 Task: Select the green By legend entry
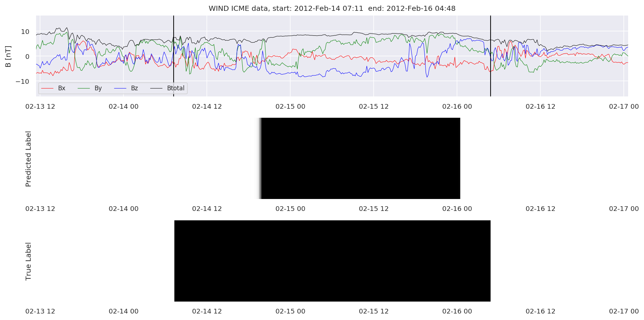(90, 88)
